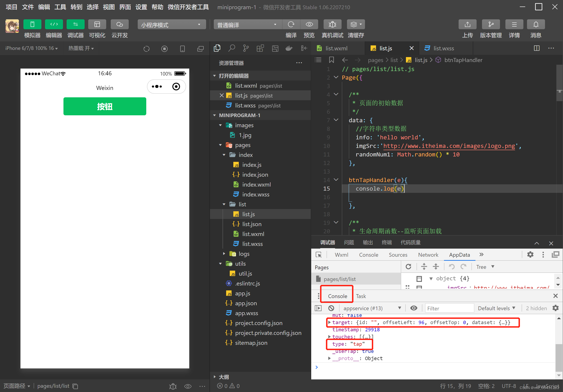Viewport: 563px width, 392px height.
Task: Tap the green 按钮 button in simulator
Action: [105, 106]
